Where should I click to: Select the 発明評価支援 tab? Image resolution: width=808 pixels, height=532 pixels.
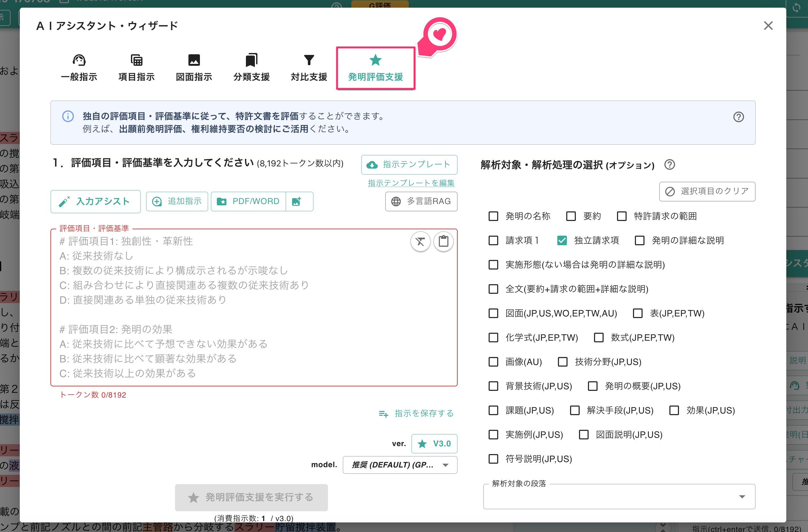click(376, 68)
